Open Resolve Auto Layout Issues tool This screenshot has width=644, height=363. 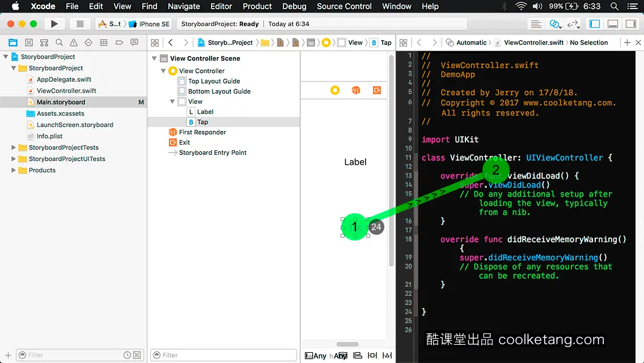click(387, 355)
